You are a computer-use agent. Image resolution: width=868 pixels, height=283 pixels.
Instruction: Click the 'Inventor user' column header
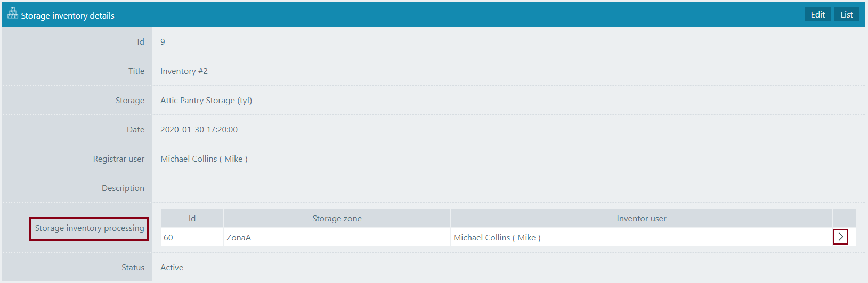[641, 219]
